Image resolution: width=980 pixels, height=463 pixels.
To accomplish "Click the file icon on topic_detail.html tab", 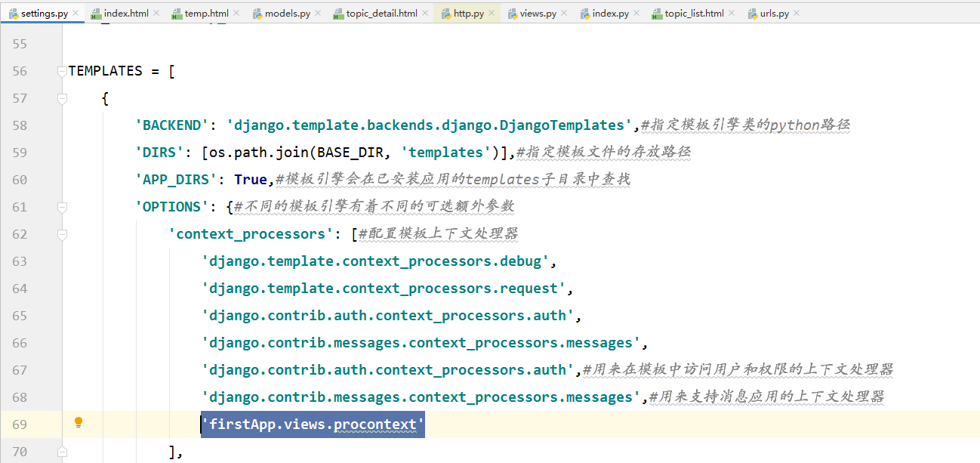I will (339, 14).
